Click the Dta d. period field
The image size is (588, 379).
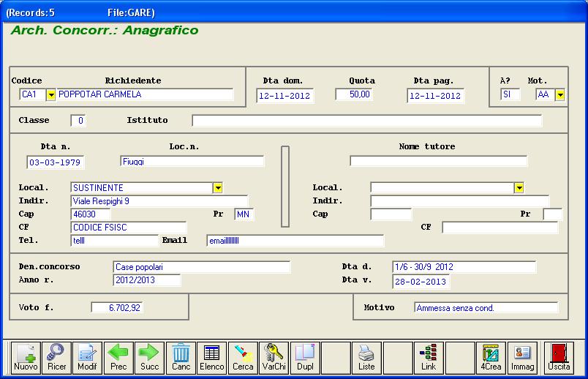464,267
